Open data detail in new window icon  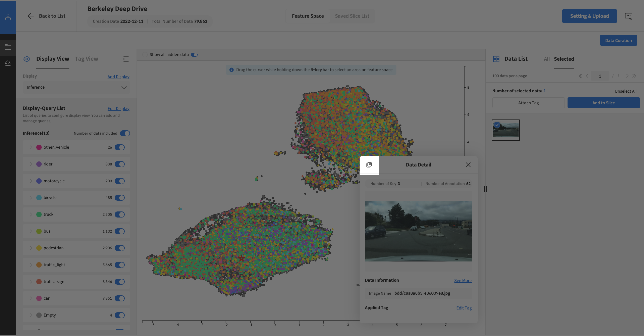click(369, 165)
